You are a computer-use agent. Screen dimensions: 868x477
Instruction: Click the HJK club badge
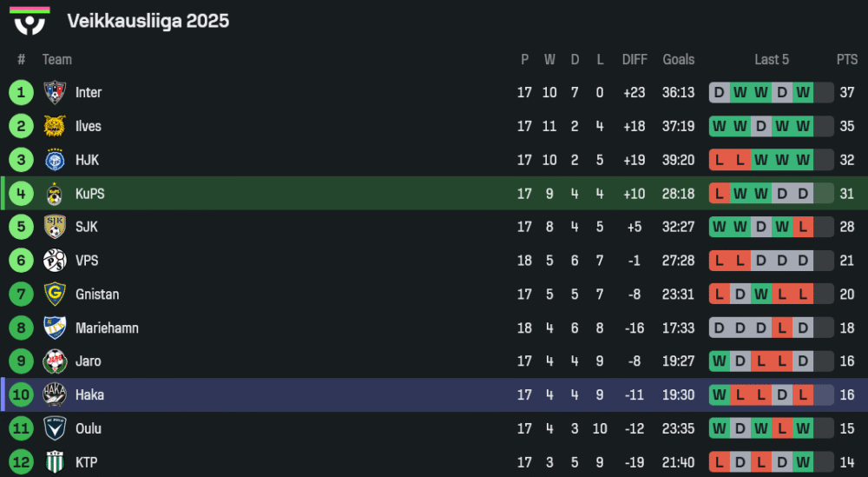click(55, 160)
